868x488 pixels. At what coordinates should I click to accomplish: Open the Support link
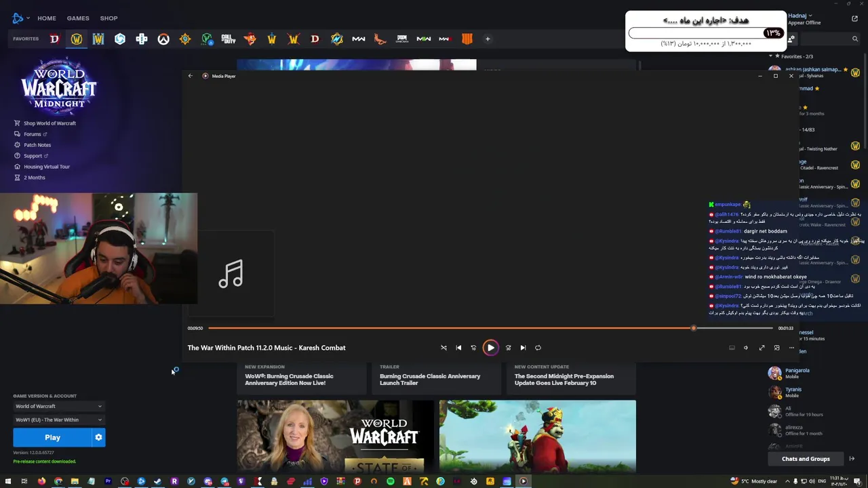[x=31, y=156]
